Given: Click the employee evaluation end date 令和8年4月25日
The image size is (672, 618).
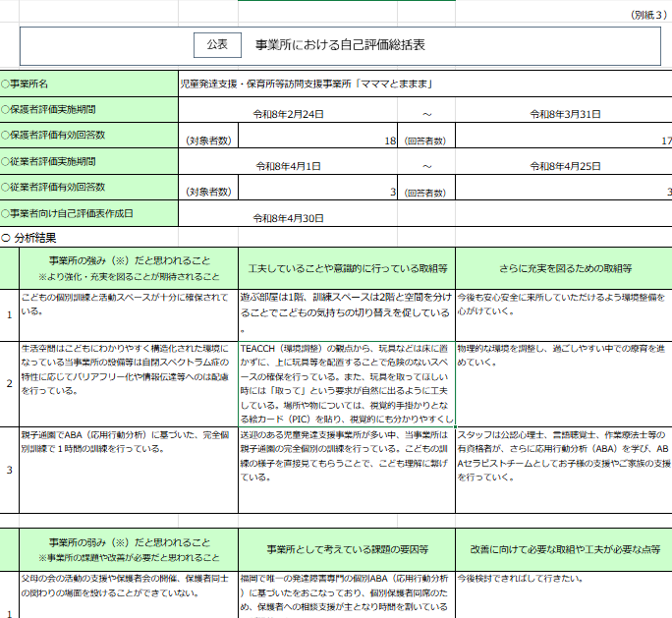Looking at the screenshot, I should pos(565,166).
